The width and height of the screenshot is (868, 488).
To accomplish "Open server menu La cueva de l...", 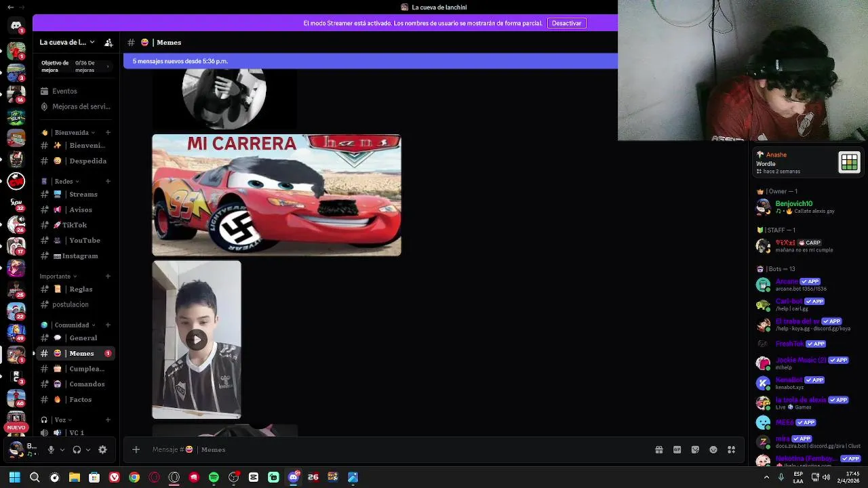I will (x=67, y=42).
